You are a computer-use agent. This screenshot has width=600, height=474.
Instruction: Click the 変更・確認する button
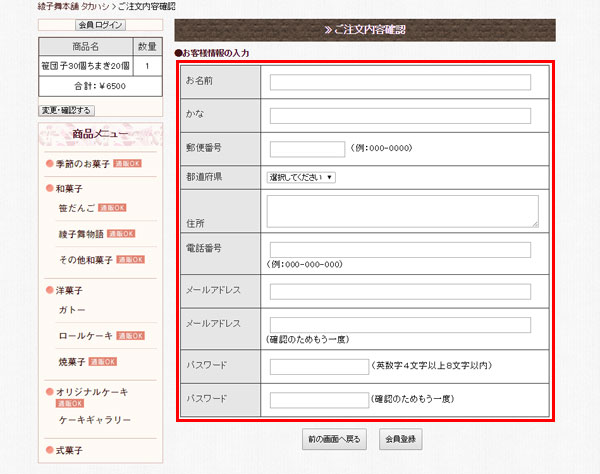(x=67, y=111)
